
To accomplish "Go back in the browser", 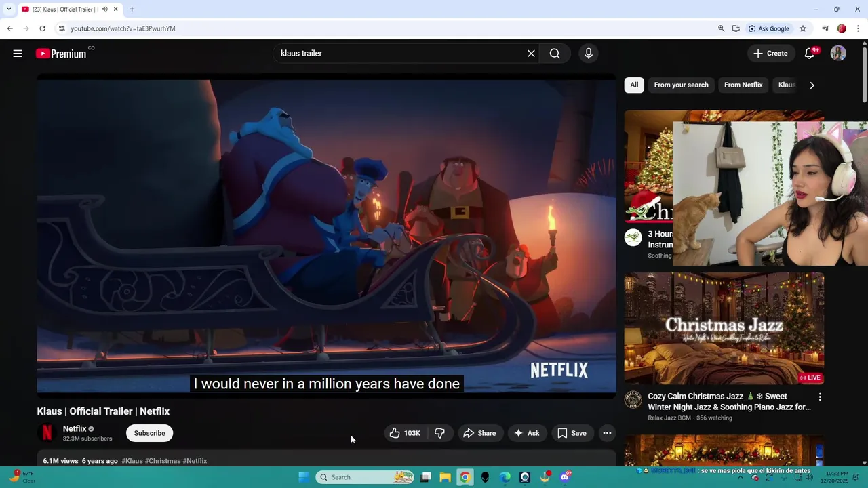I will pos(9,28).
